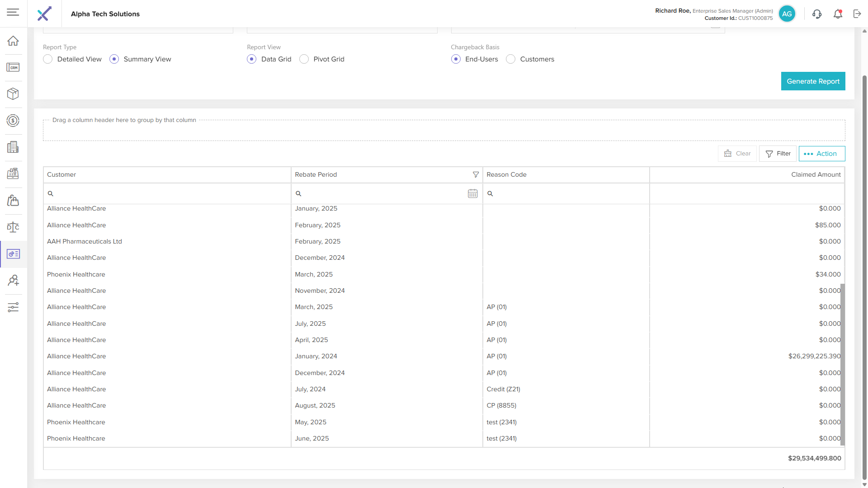Open the Rebate Period column filter funnel
The height and width of the screenshot is (488, 868).
(x=476, y=175)
